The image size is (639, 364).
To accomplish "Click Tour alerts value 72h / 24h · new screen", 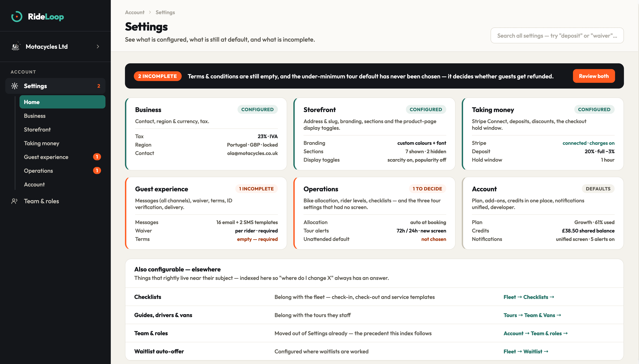I will point(421,231).
